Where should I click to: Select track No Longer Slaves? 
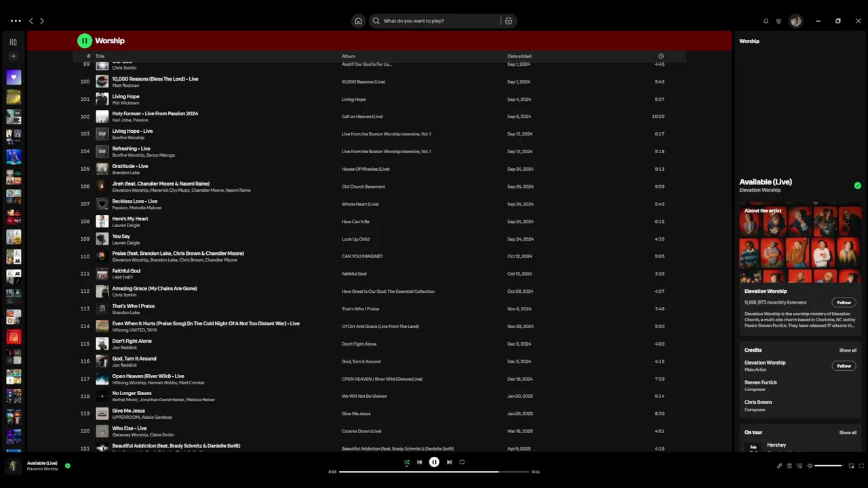[132, 393]
